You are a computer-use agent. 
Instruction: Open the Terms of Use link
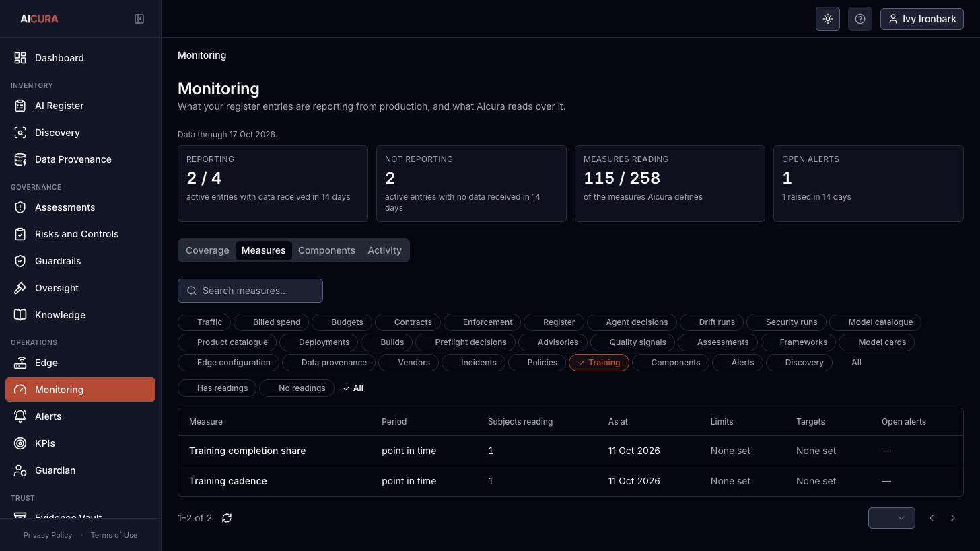[114, 535]
